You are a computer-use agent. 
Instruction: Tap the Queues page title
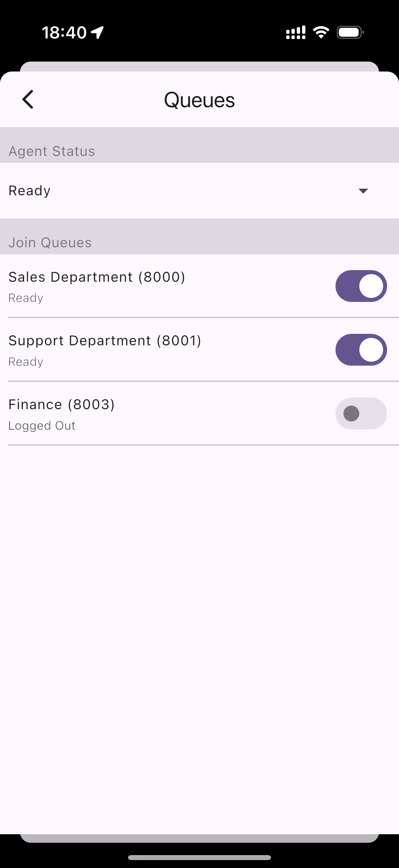(199, 100)
